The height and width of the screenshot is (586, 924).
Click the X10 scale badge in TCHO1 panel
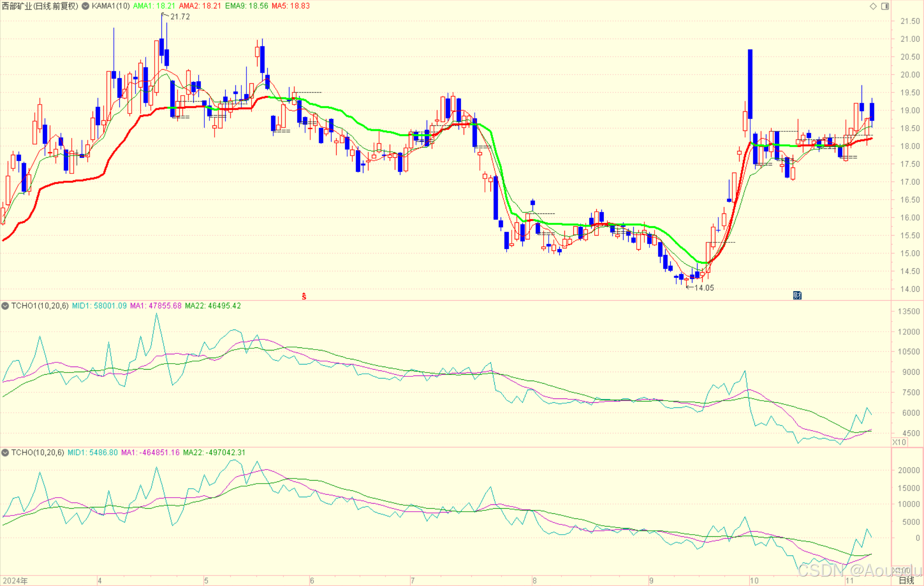pos(899,442)
